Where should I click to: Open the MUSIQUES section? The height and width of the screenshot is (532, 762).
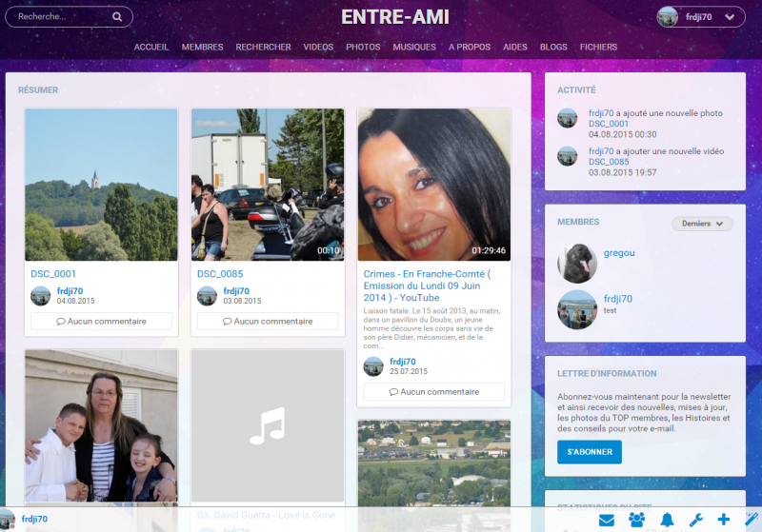click(x=414, y=47)
